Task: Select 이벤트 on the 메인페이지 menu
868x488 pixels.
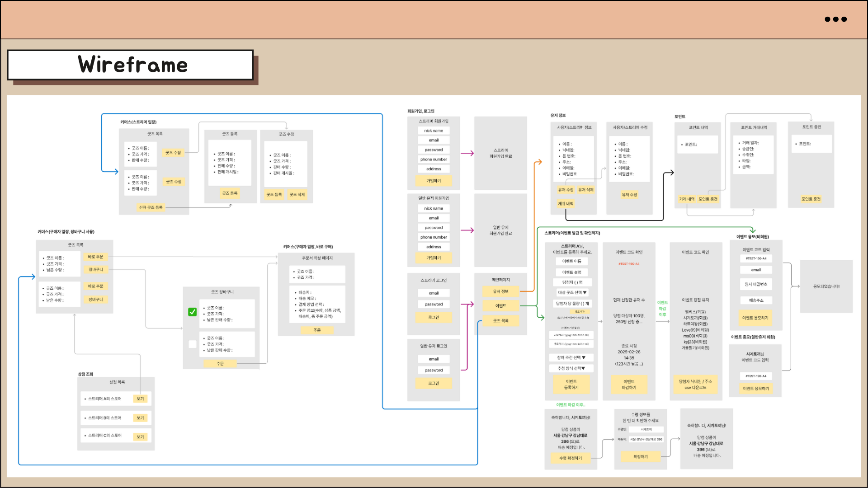Action: (x=500, y=306)
